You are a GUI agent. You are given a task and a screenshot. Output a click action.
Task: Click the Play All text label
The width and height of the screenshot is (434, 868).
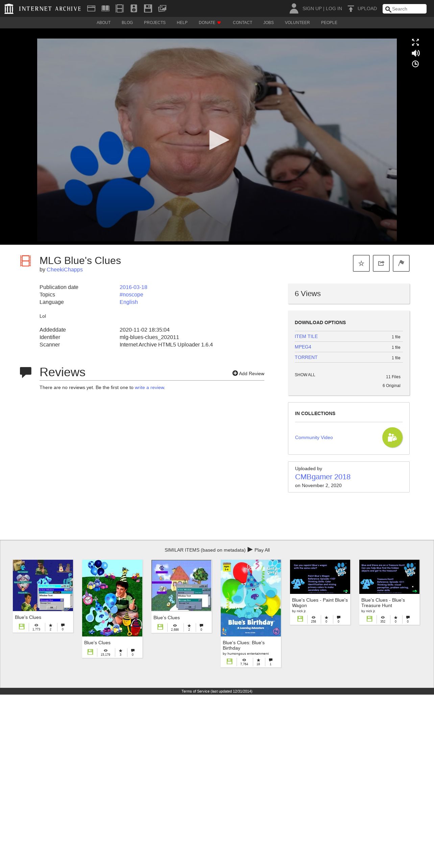(262, 550)
